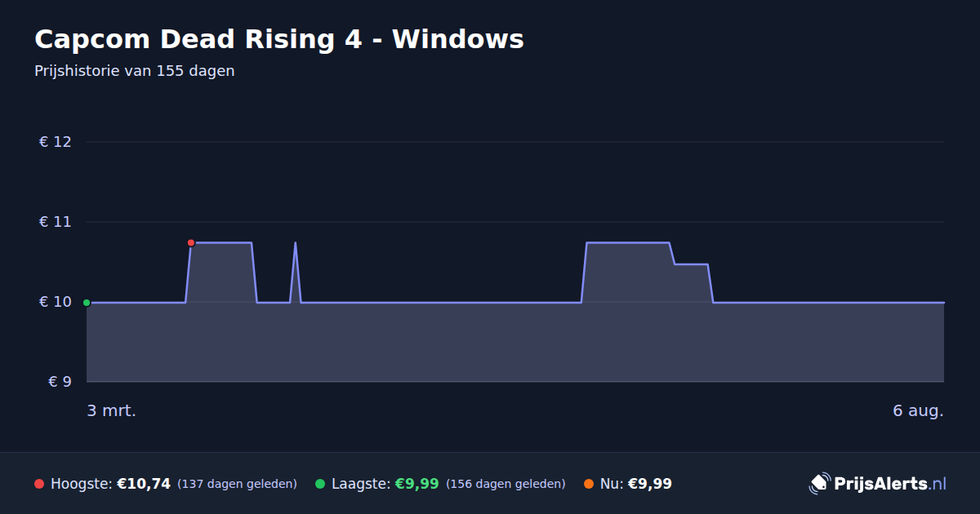980x514 pixels.
Task: Click the Nu €9,99 current price value
Action: click(650, 484)
